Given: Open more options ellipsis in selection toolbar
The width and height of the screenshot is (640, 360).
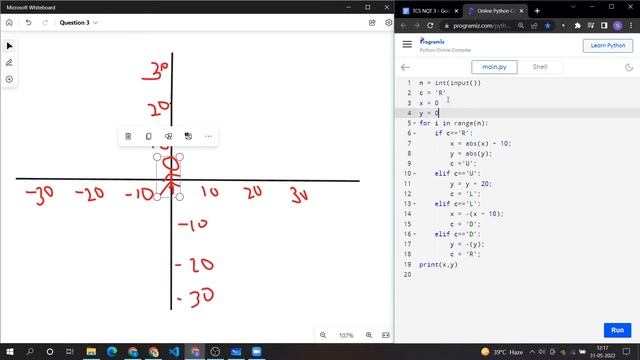Looking at the screenshot, I should click(208, 136).
